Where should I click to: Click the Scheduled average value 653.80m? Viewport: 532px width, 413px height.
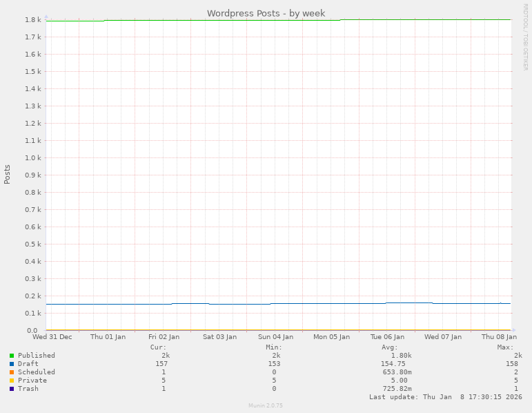(397, 372)
